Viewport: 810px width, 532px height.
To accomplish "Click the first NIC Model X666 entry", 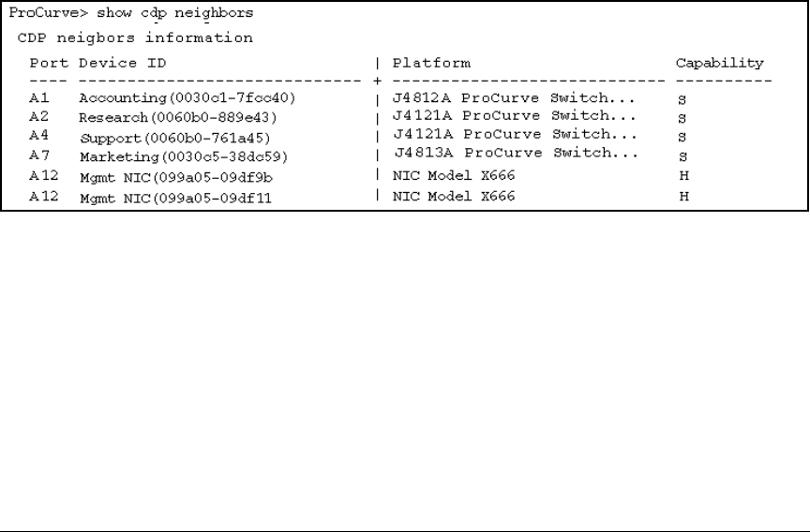I will 454,175.
